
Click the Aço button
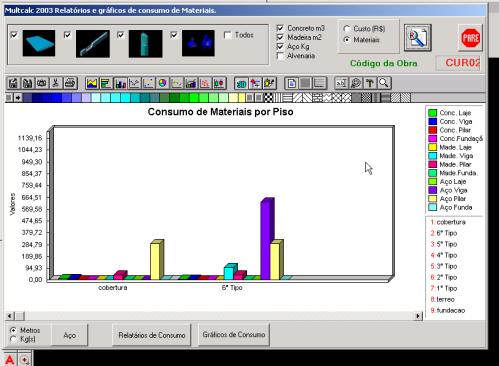70,335
